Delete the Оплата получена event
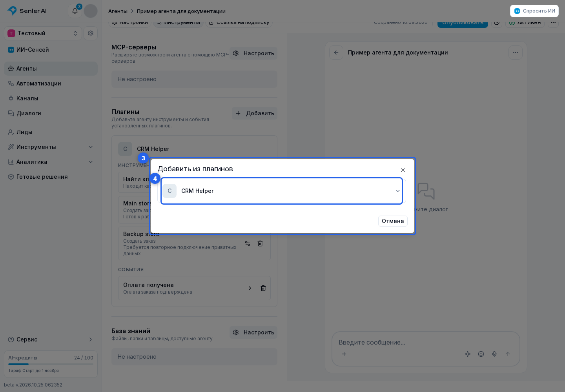565x392 pixels. click(263, 288)
